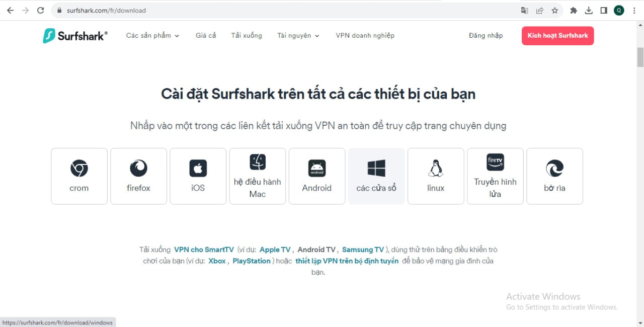Select the Android download tile
Image resolution: width=644 pixels, height=327 pixels.
(316, 176)
